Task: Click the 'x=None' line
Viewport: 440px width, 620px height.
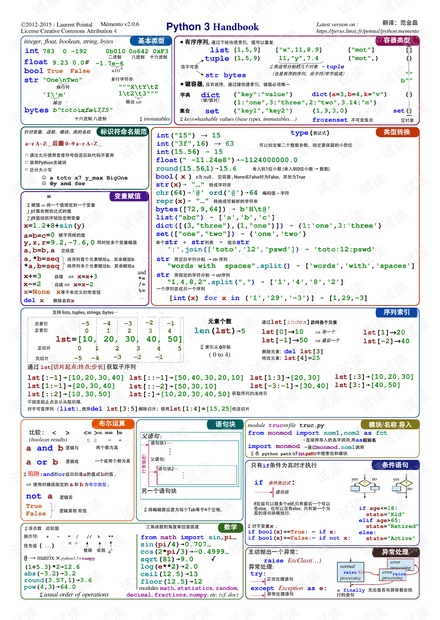Action: click(x=37, y=292)
